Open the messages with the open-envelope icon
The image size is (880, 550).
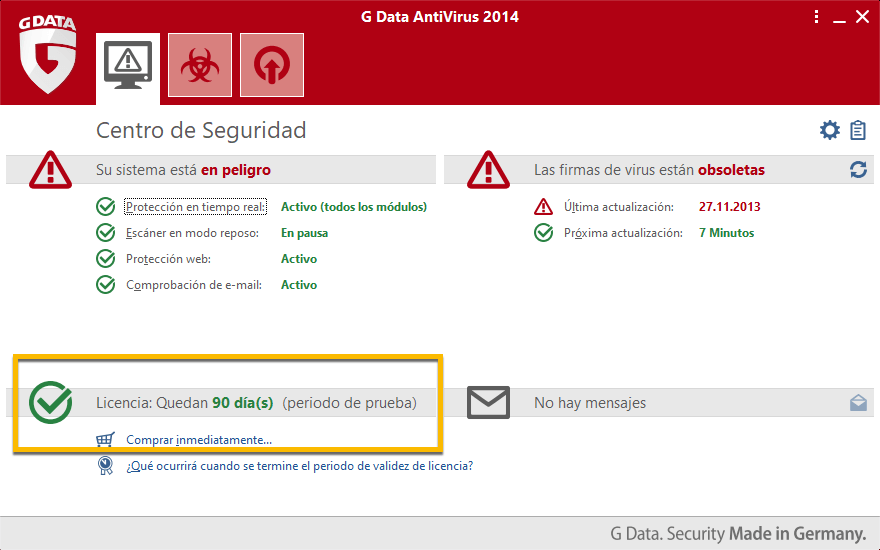(x=858, y=402)
